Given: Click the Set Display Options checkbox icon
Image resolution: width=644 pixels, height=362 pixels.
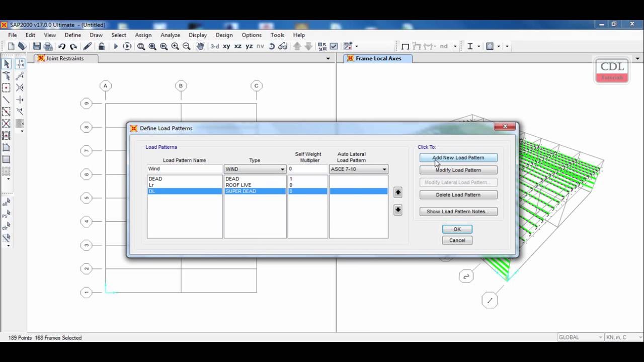Looking at the screenshot, I should click(334, 46).
